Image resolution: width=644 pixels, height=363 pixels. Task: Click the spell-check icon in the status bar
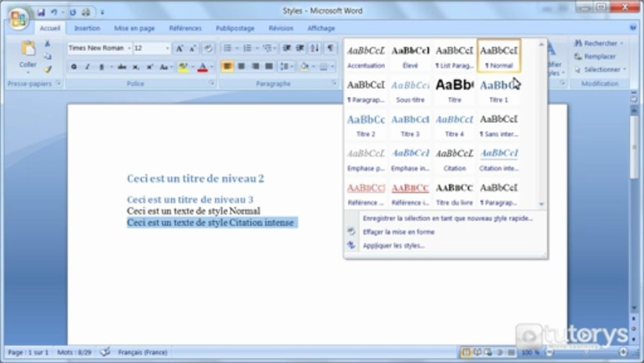[x=105, y=352]
